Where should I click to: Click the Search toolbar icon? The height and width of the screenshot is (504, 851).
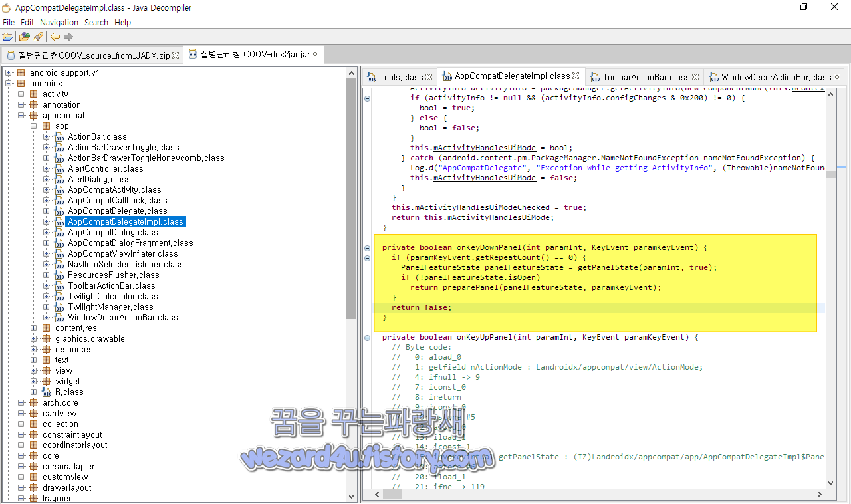click(38, 37)
